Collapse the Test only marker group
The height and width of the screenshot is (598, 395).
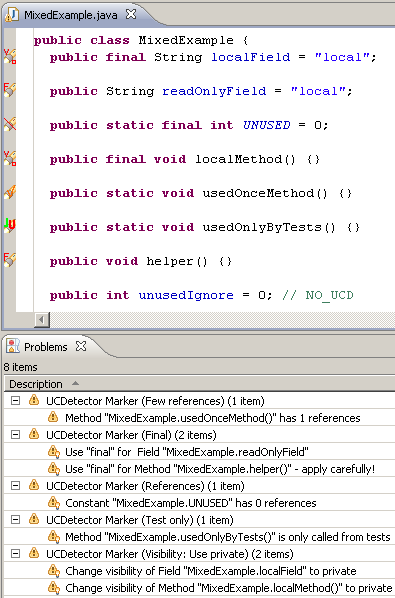click(x=15, y=519)
